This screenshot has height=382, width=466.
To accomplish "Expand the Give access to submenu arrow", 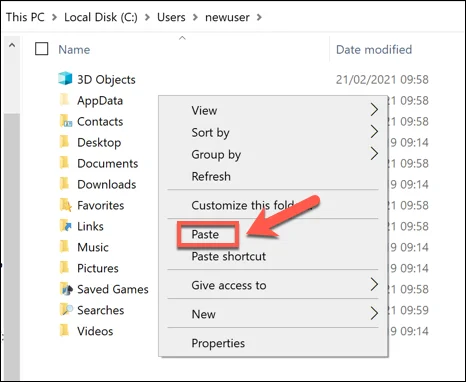I will [374, 285].
